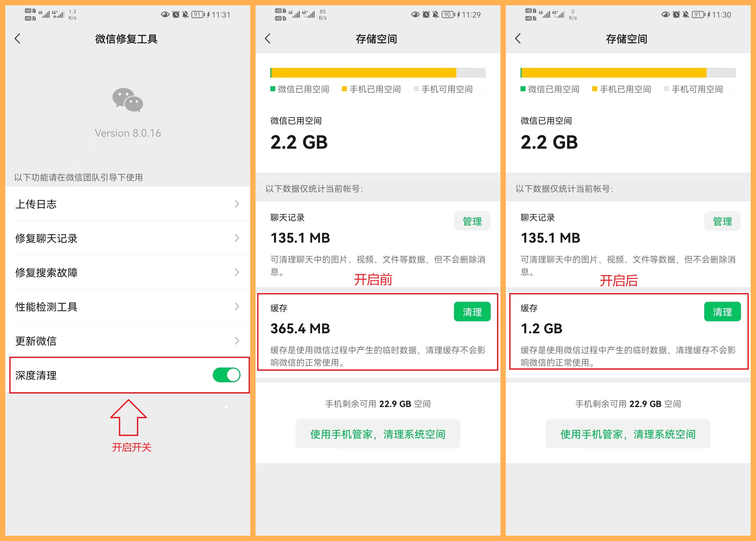Tap the 以下功能请在微信团队引导下使用 notice

pos(78,178)
